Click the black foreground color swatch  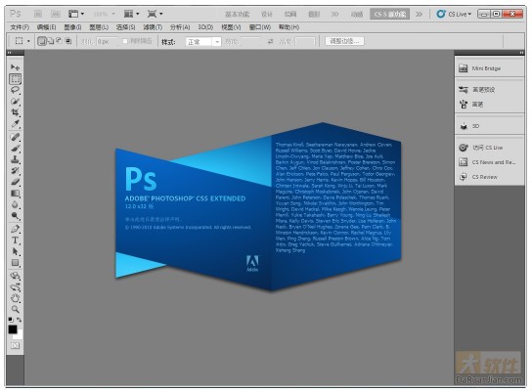(x=12, y=328)
